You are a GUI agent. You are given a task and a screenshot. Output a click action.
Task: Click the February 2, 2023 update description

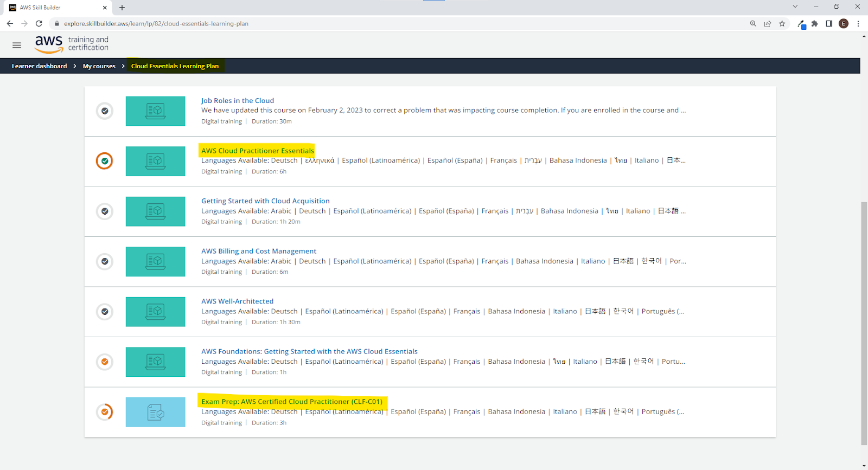pos(443,110)
